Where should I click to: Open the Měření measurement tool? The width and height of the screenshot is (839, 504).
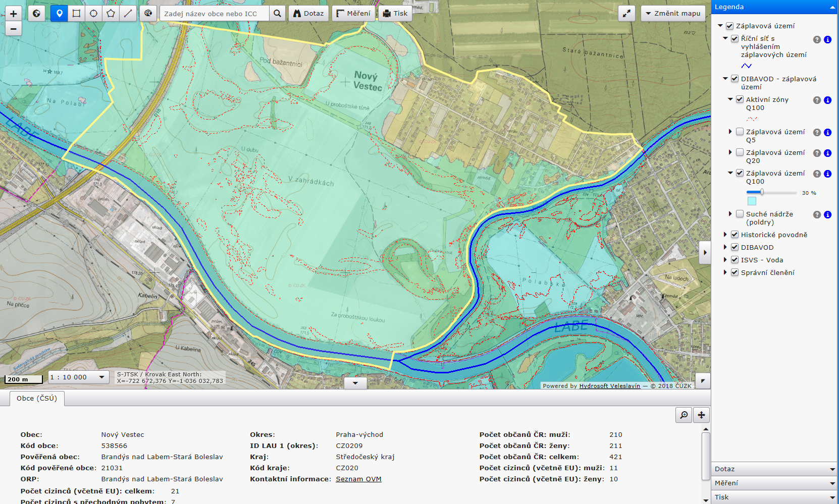tap(353, 14)
